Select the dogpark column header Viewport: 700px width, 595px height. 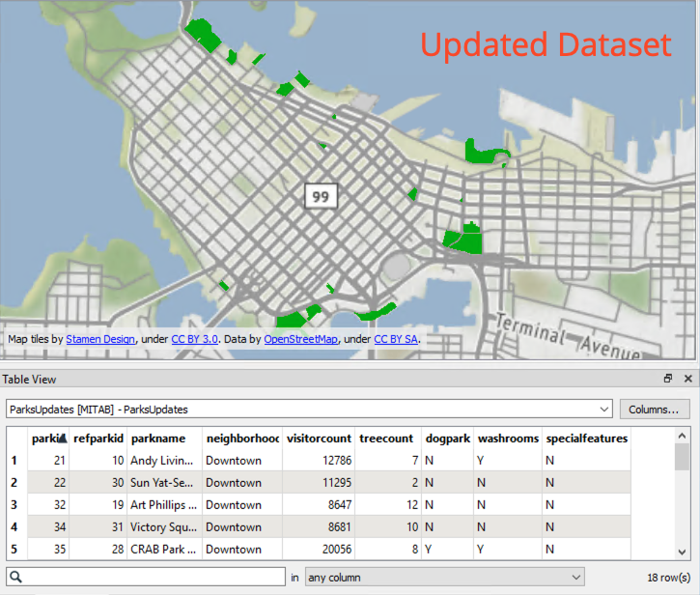click(447, 439)
